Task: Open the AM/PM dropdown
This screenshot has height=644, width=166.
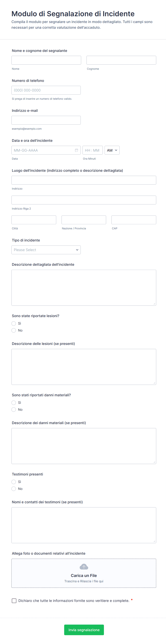Action: point(112,150)
